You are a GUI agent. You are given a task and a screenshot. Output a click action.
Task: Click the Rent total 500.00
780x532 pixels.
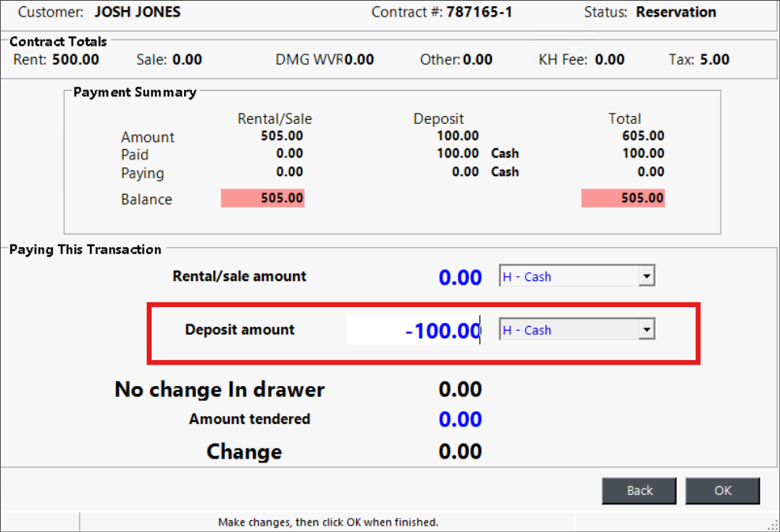point(76,59)
